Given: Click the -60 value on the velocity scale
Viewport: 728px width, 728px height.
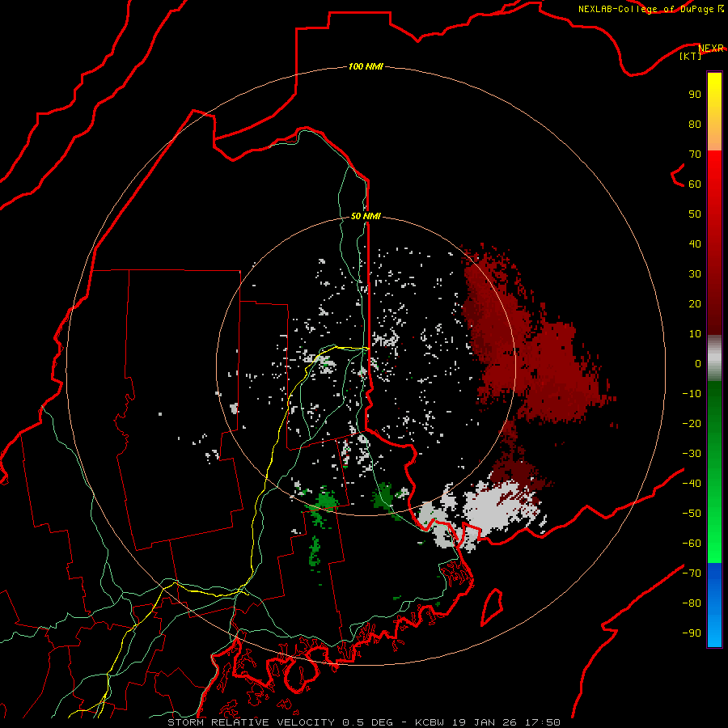Looking at the screenshot, I should click(x=692, y=544).
